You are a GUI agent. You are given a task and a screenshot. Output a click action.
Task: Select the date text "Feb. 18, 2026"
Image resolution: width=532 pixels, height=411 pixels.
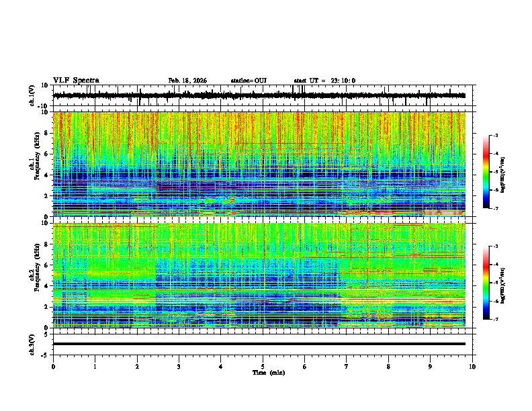187,81
